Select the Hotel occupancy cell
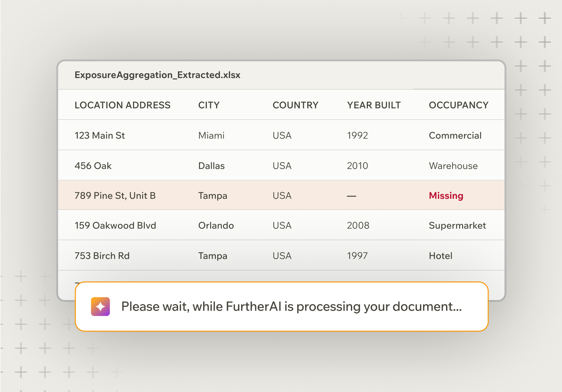Viewport: 562px width, 392px height. [440, 256]
